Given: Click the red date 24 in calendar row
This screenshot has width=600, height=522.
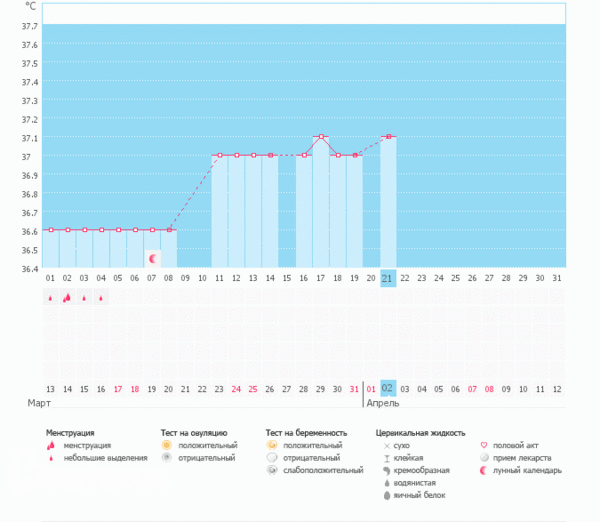Looking at the screenshot, I should tap(236, 388).
